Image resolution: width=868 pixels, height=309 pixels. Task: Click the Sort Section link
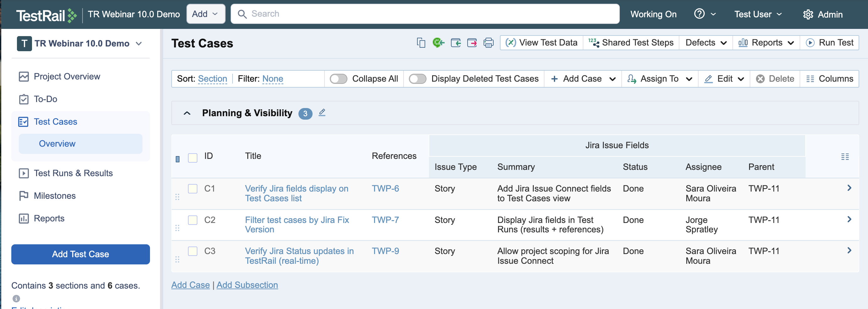[212, 79]
